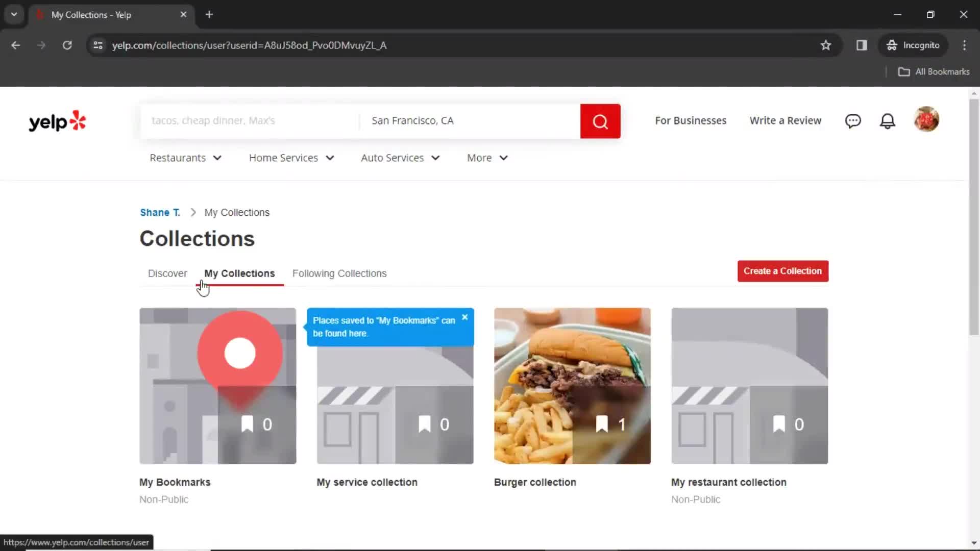
Task: Click the Create a Collection button
Action: pos(782,271)
